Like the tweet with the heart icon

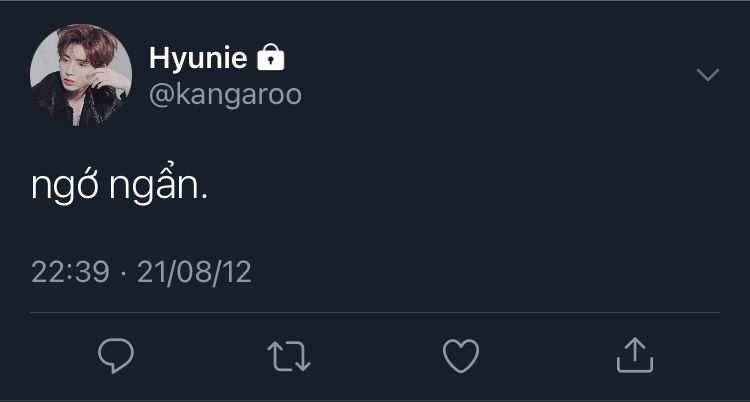[x=461, y=355]
